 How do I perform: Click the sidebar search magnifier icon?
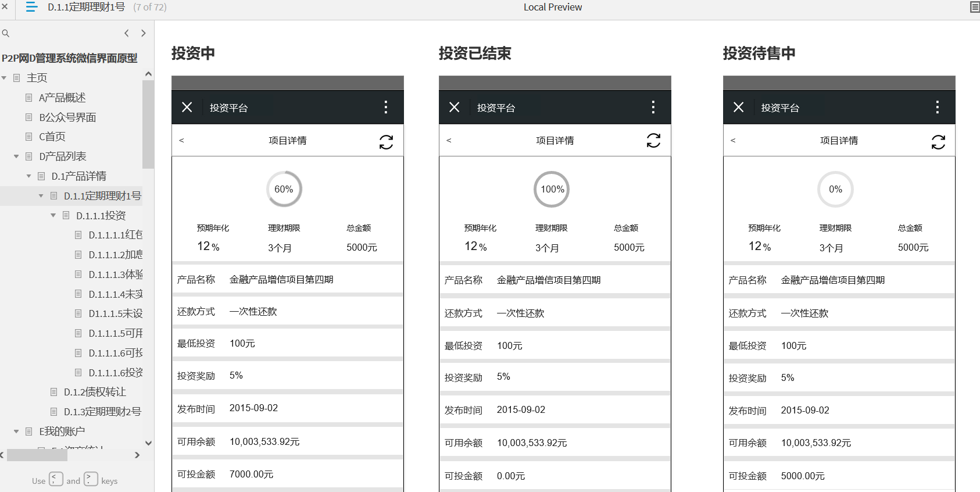(x=6, y=33)
